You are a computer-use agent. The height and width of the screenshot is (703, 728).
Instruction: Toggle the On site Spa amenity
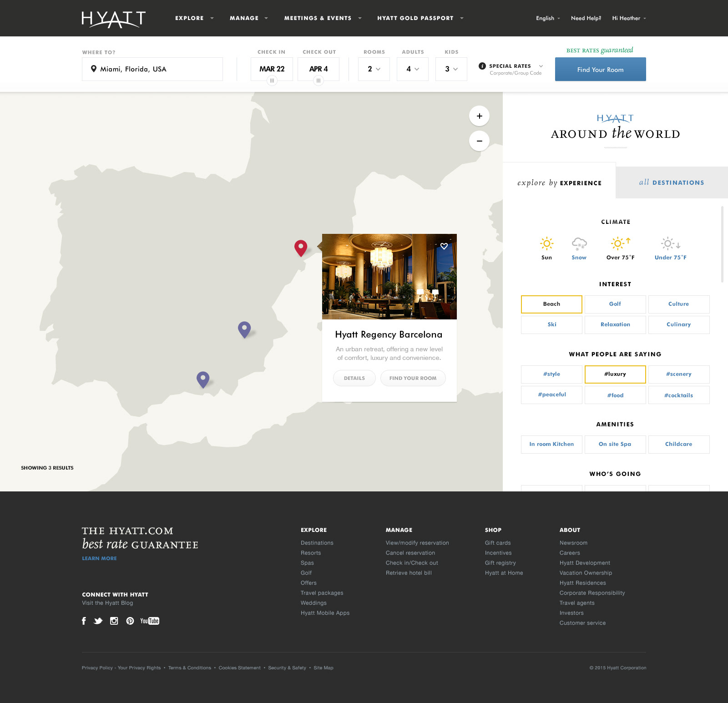pos(615,444)
